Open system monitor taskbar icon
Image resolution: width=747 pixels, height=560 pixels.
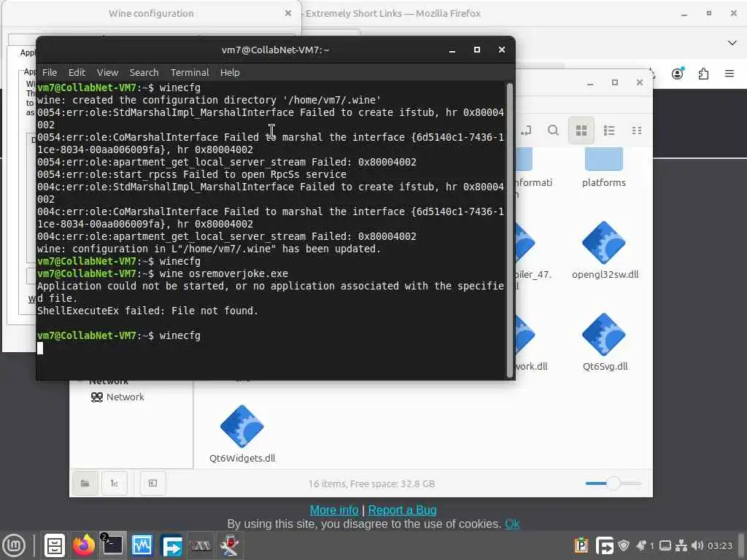pos(142,545)
